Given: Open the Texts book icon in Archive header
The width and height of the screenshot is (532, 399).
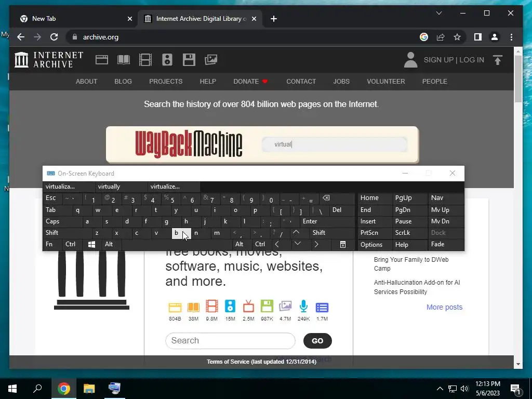Looking at the screenshot, I should point(124,60).
